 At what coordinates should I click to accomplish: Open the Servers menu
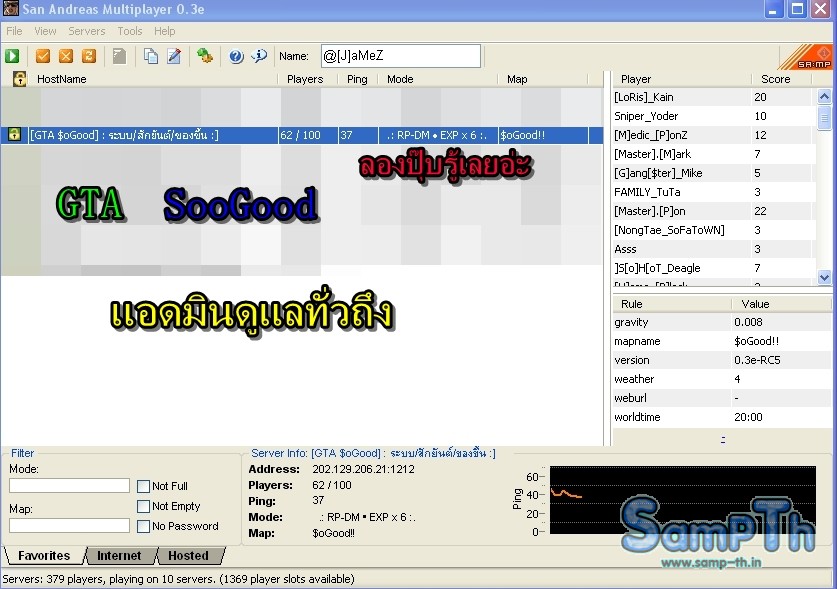[x=86, y=31]
